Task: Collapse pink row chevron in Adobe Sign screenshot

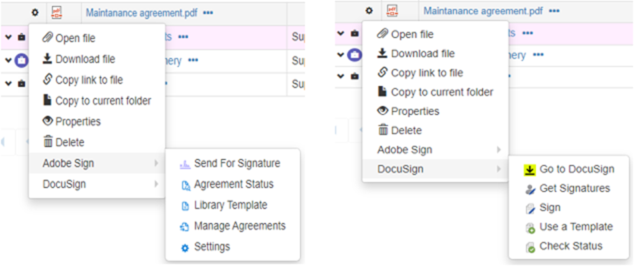Action: coord(8,37)
